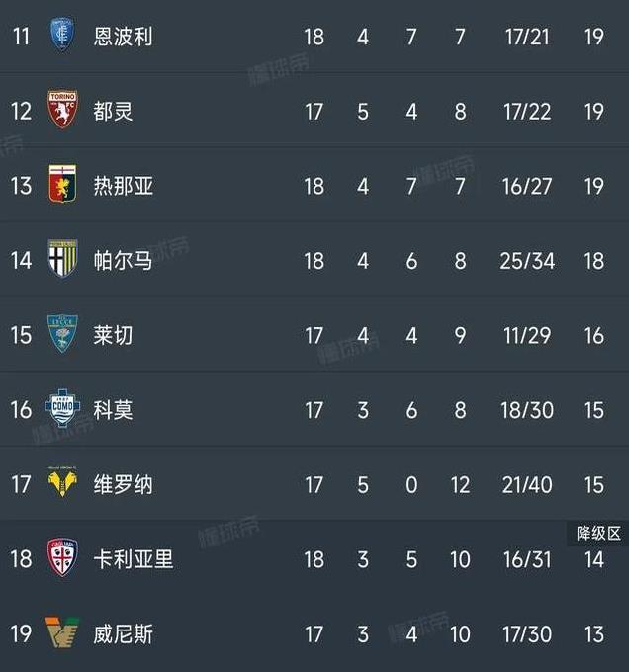Open team 都灵 details
The width and height of the screenshot is (629, 672).
click(113, 111)
